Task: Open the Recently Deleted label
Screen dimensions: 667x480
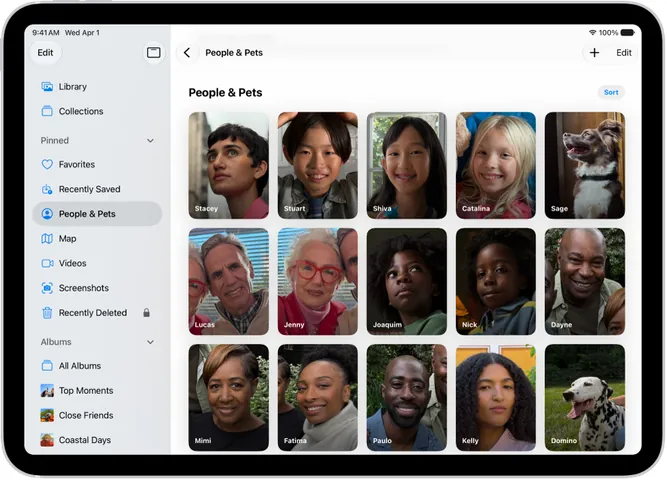Action: point(93,313)
